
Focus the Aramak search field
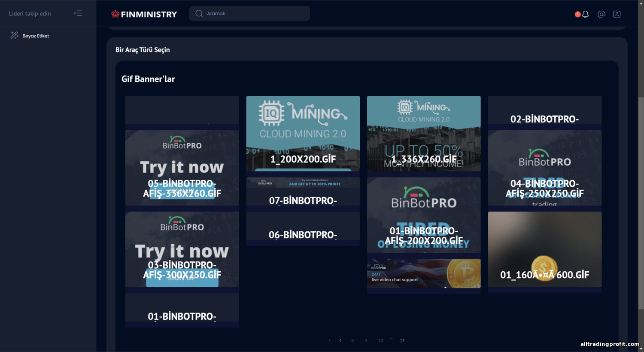pos(249,13)
